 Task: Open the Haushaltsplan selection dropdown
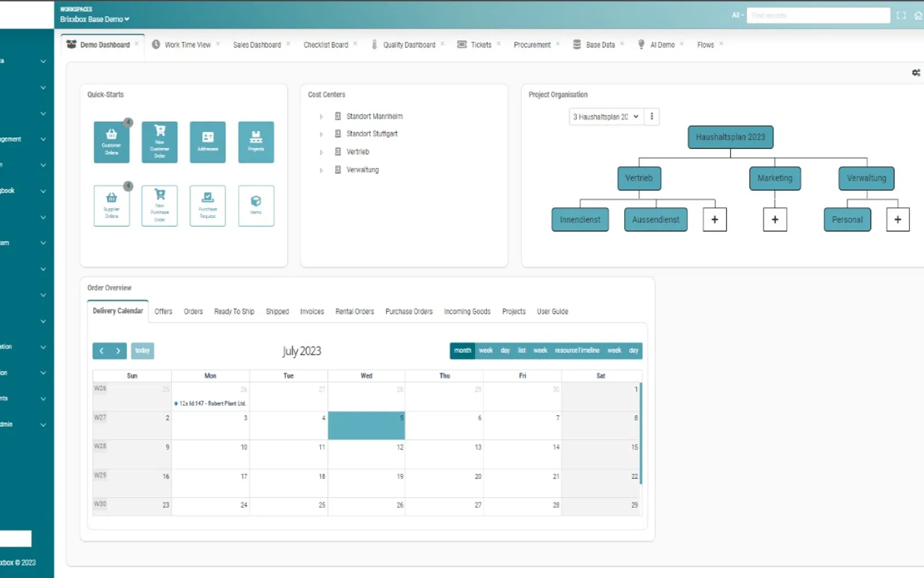click(x=606, y=117)
